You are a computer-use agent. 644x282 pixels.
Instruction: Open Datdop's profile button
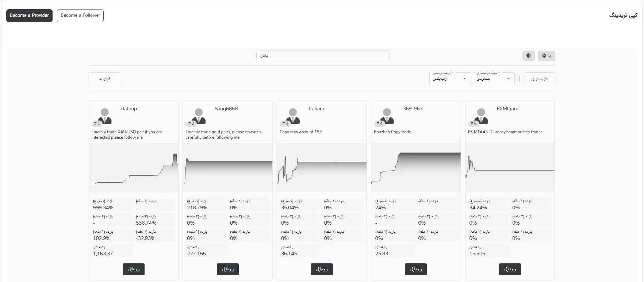point(134,269)
